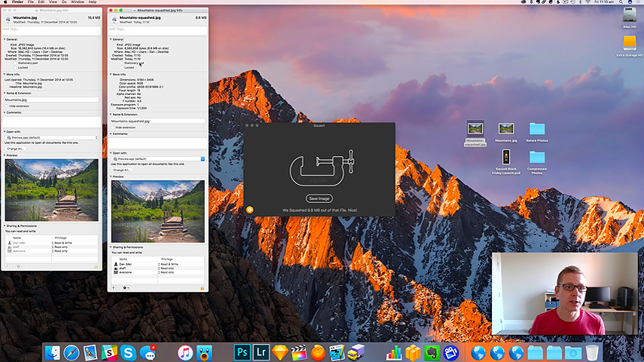Screen dimensions: 644x362
Task: Collapse More Info section in Mountains.jpg Info
Action: (5, 75)
